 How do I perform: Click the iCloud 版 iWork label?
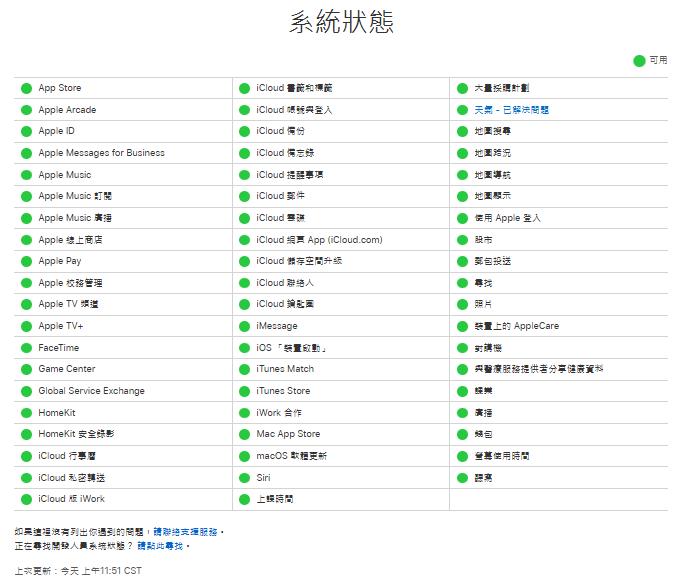(x=72, y=499)
